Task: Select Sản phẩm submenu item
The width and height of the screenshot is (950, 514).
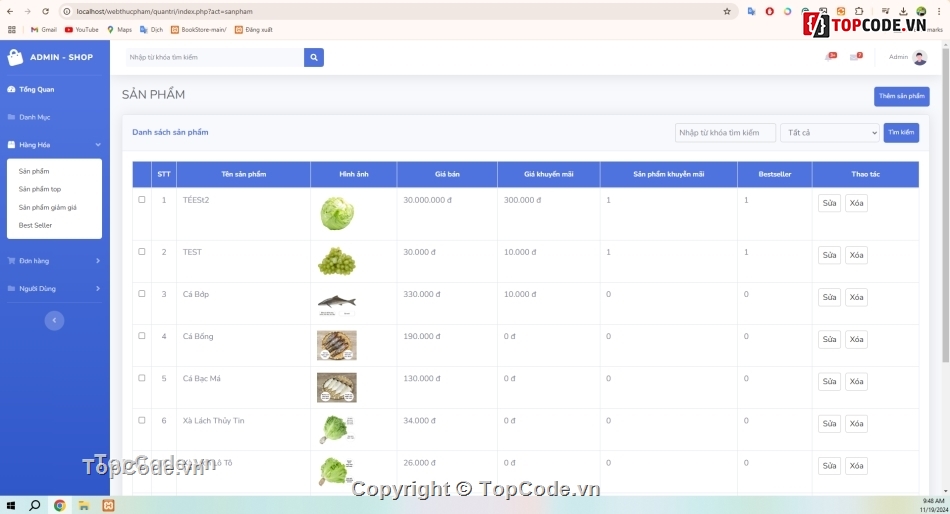Action: click(34, 171)
